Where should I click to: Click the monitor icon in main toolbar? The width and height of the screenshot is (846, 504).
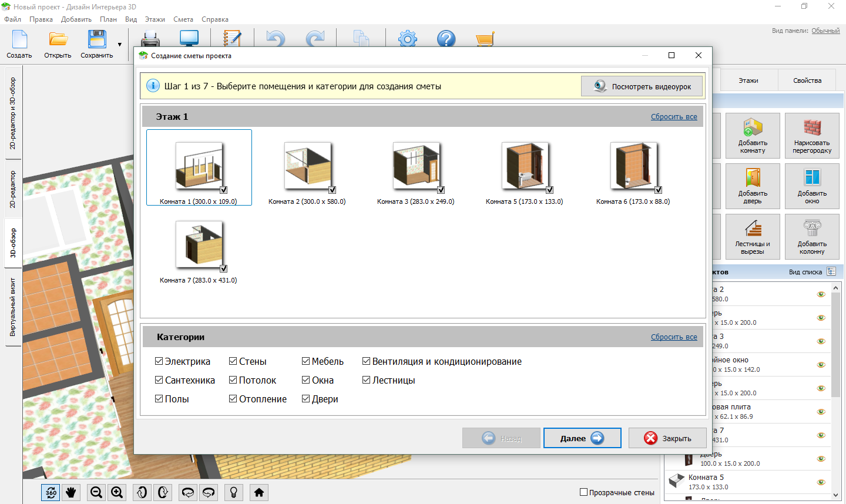point(189,39)
